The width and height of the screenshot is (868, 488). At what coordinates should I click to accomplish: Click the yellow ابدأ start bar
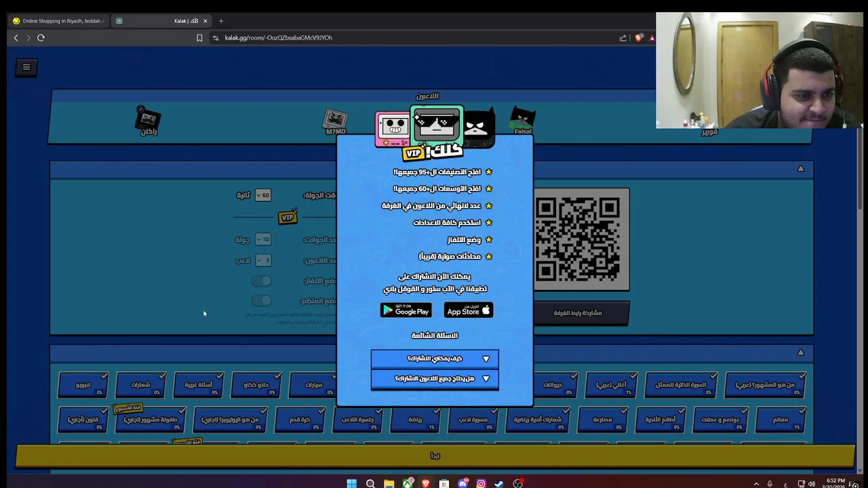(435, 456)
